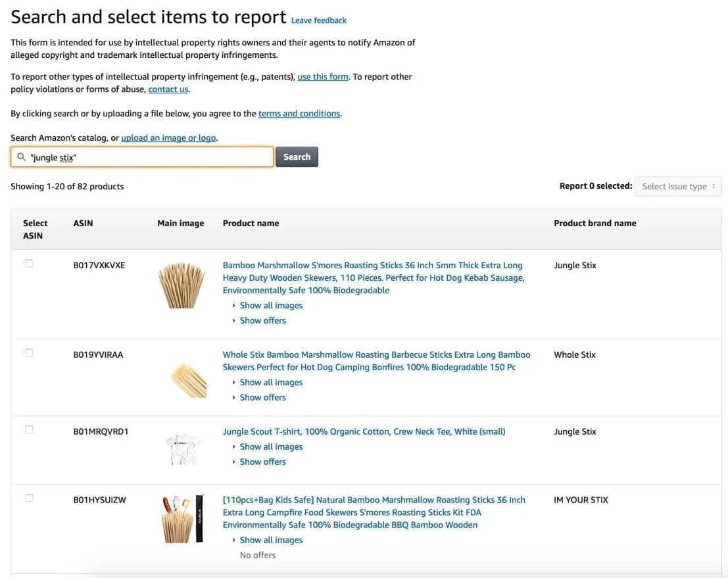Open the Jungle Scout T-shirt product page
The height and width of the screenshot is (578, 728).
(x=364, y=430)
